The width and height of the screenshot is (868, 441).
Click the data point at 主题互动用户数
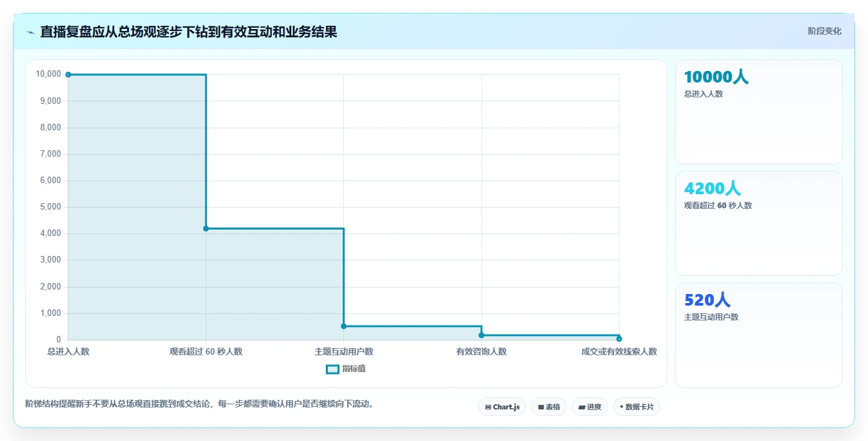coord(343,326)
